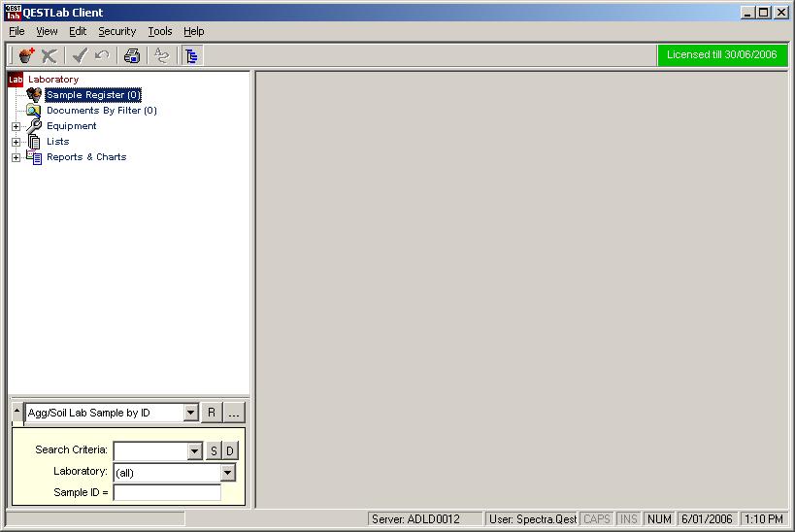Open the Tools menu
Image resolution: width=795 pixels, height=532 pixels.
[x=159, y=31]
